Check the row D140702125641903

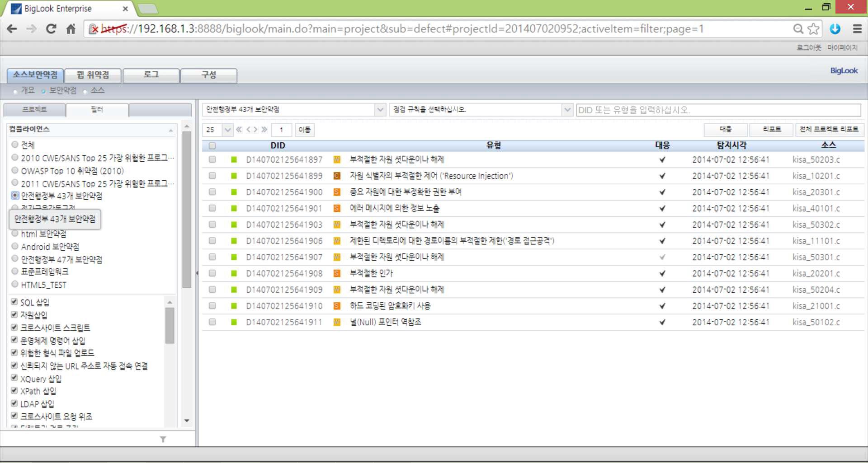click(212, 224)
